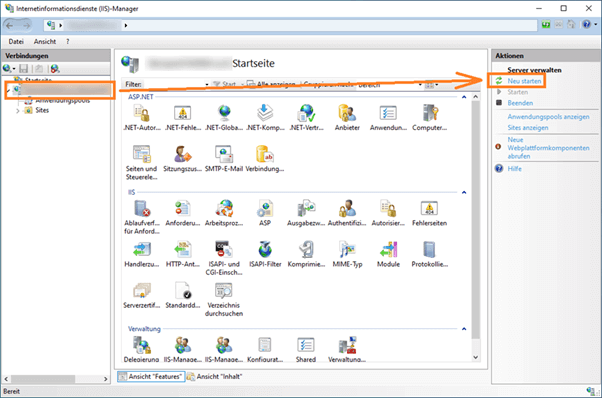
Task: Switch to Ansicht "Features" tab
Action: [151, 377]
